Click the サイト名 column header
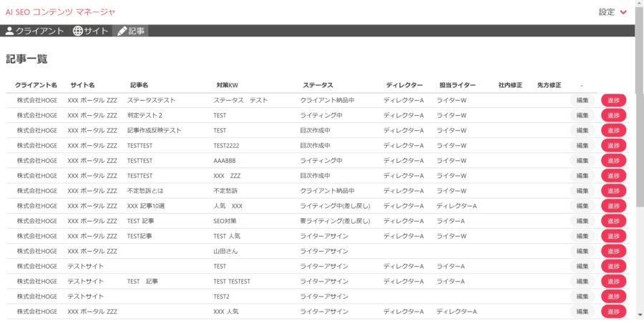The height and width of the screenshot is (326, 644). [82, 85]
